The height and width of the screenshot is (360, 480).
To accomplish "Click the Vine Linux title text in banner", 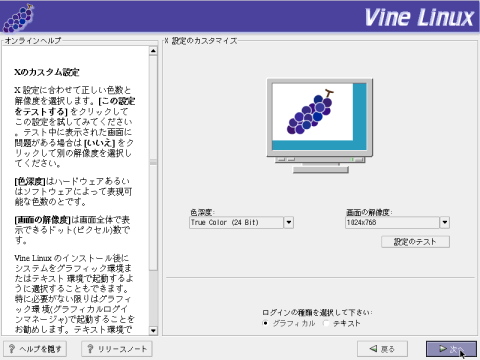I will click(x=419, y=17).
